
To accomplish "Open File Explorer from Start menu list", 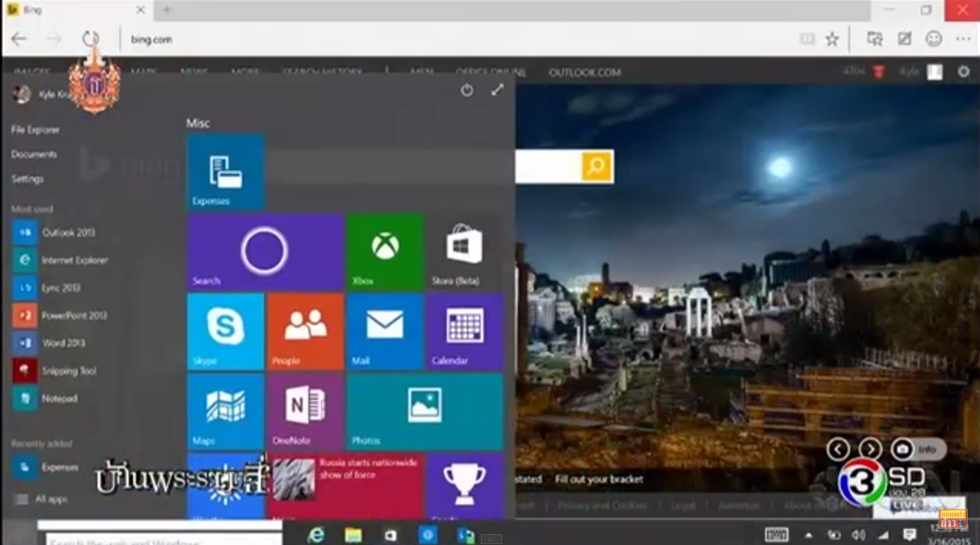I will (x=35, y=130).
